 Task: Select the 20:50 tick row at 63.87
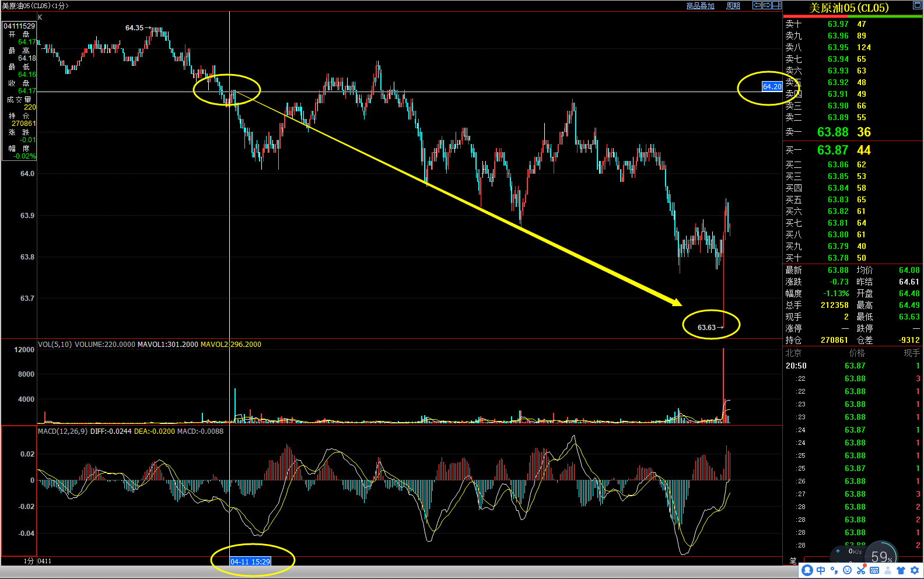click(852, 366)
